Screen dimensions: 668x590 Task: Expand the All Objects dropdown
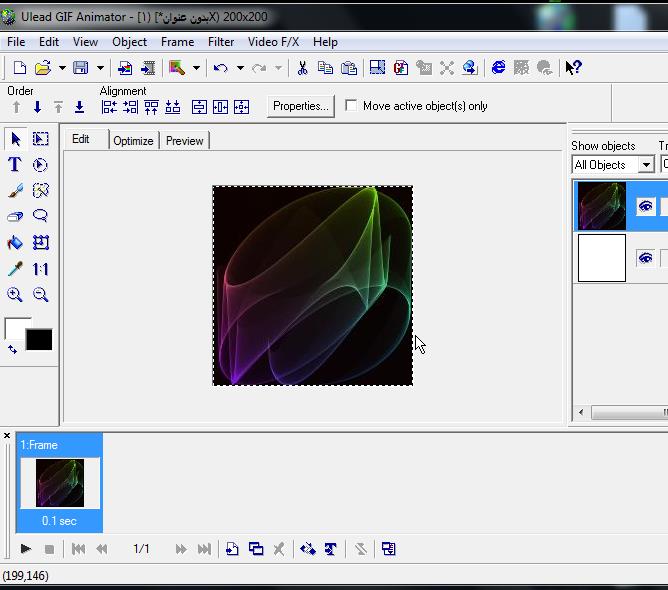click(646, 165)
